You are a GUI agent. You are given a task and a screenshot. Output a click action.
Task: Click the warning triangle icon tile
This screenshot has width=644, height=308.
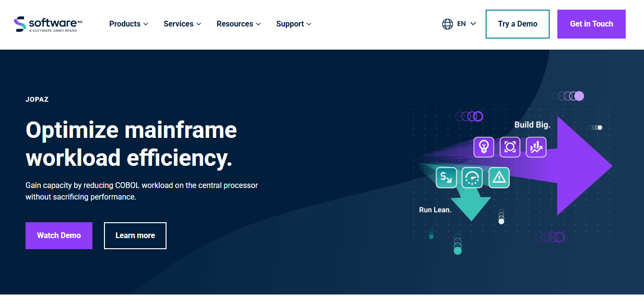click(499, 178)
